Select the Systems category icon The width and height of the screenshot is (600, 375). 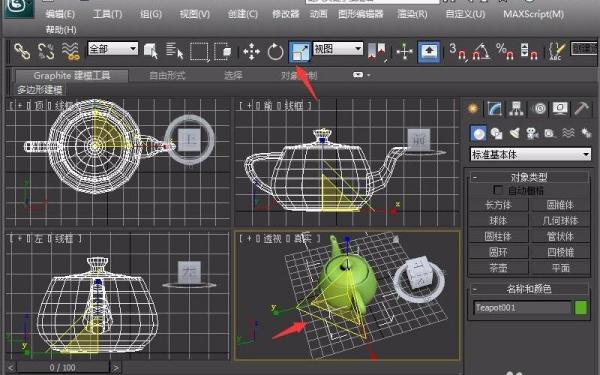point(586,134)
